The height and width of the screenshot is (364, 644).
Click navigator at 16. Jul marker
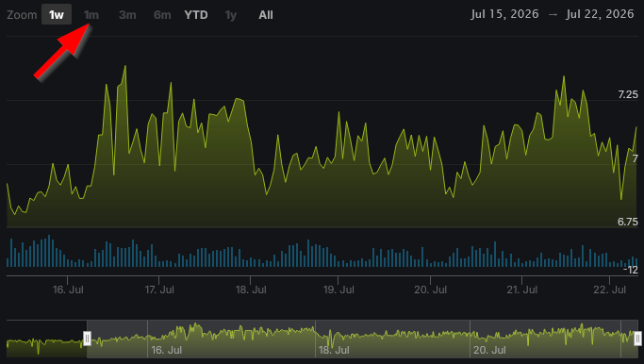click(167, 350)
